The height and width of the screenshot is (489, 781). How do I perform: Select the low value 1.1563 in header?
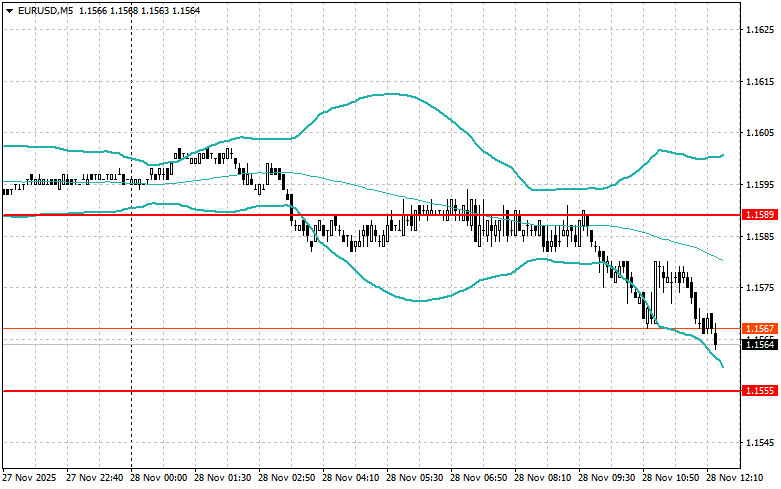tap(155, 10)
